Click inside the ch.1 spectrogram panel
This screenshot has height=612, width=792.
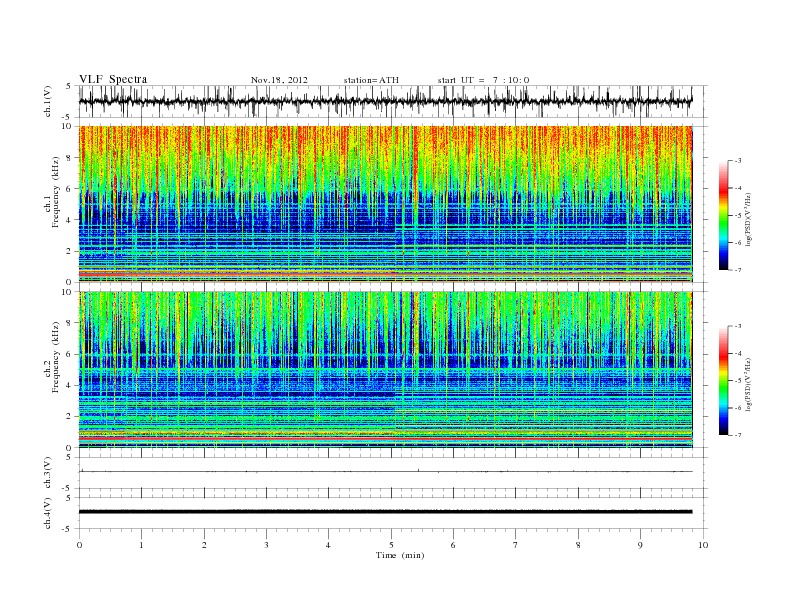[x=386, y=204]
